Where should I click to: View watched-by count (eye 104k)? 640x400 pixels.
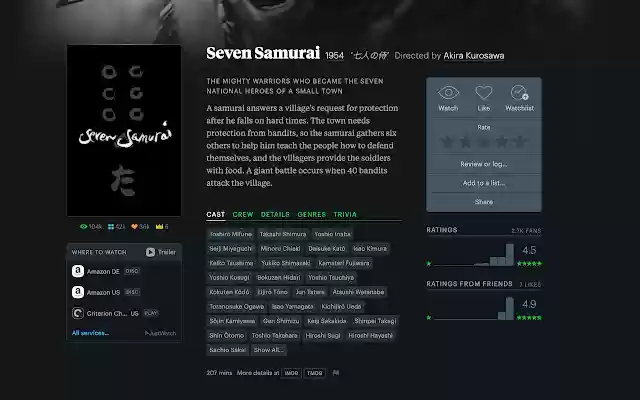pos(91,227)
